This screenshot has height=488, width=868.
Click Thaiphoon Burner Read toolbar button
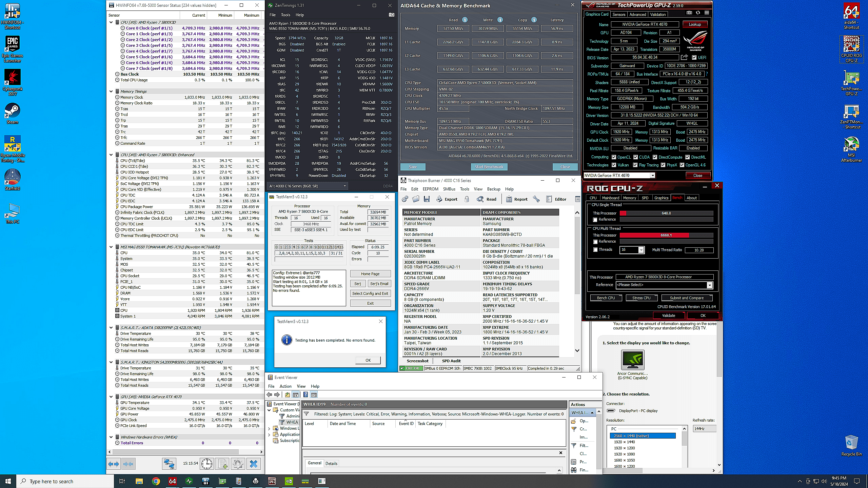[487, 199]
